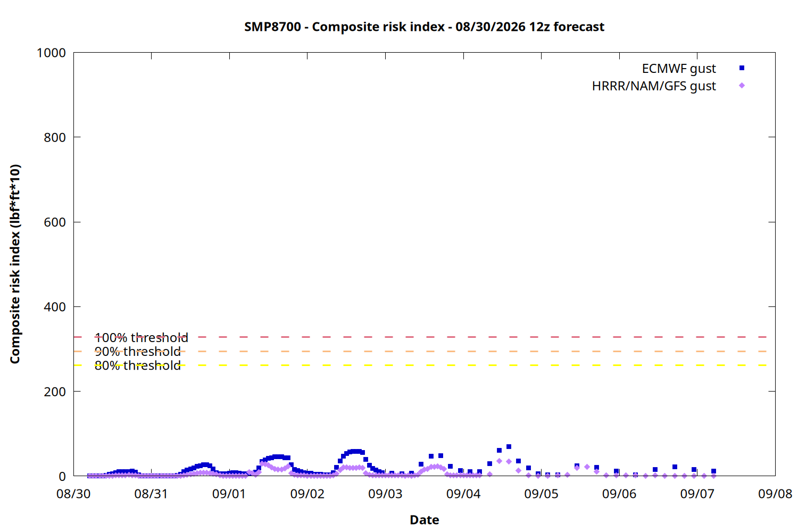Click the 09/08 date tick label
The height and width of the screenshot is (532, 798).
(x=775, y=494)
